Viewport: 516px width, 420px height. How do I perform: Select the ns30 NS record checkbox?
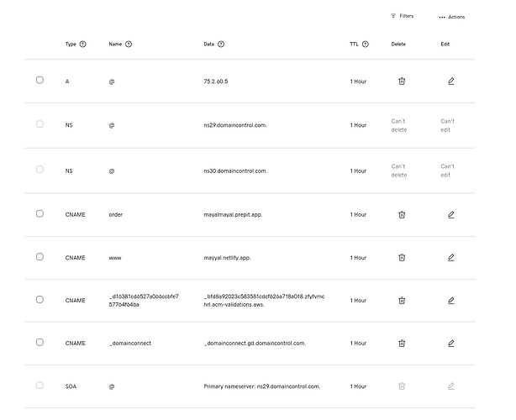[39, 170]
